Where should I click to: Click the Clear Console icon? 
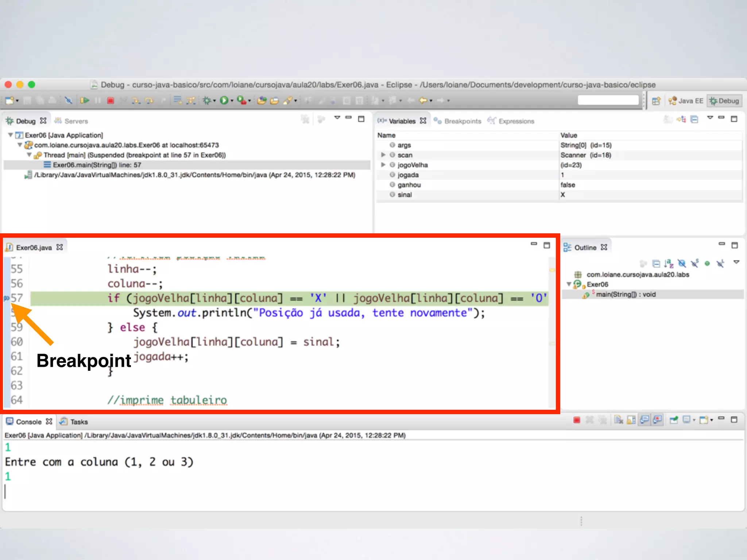619,420
